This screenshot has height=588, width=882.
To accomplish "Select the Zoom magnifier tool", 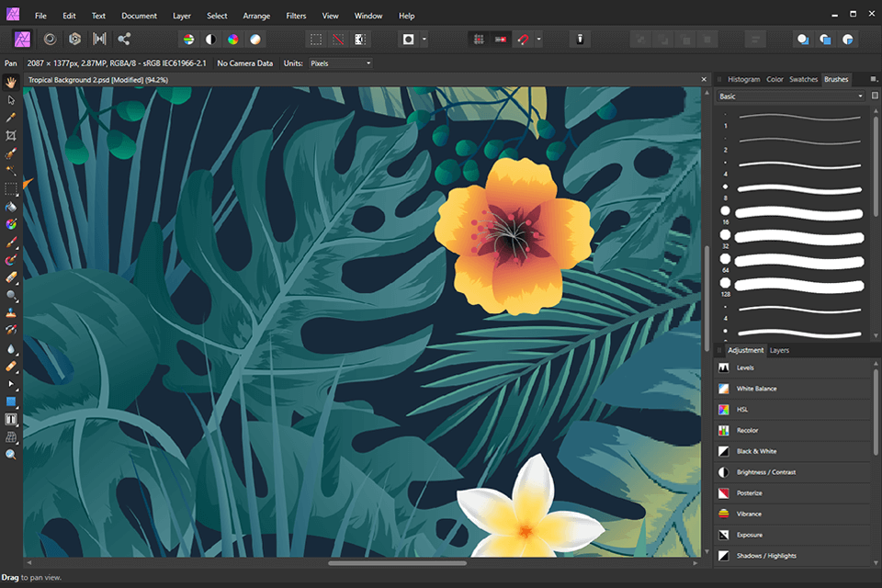I will tap(11, 455).
